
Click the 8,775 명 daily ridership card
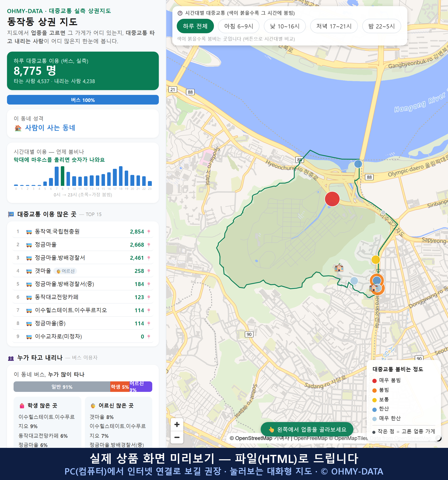click(83, 71)
